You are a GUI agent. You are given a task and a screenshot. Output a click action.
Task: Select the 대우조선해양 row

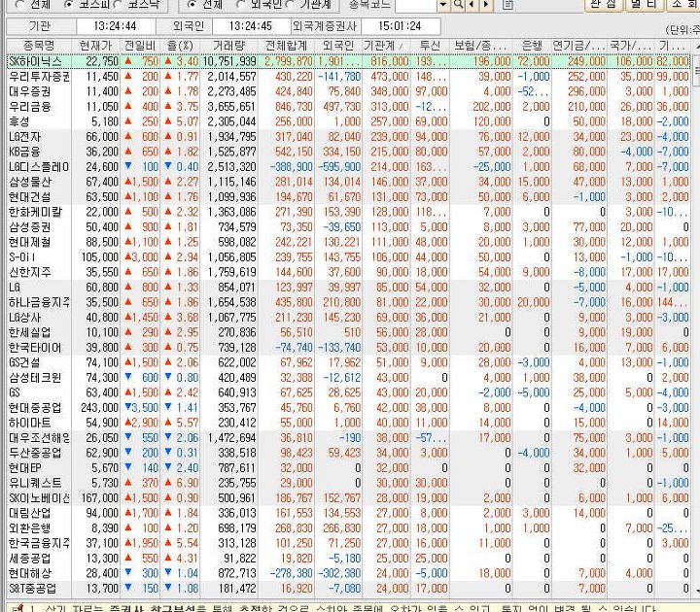pyautogui.click(x=349, y=438)
